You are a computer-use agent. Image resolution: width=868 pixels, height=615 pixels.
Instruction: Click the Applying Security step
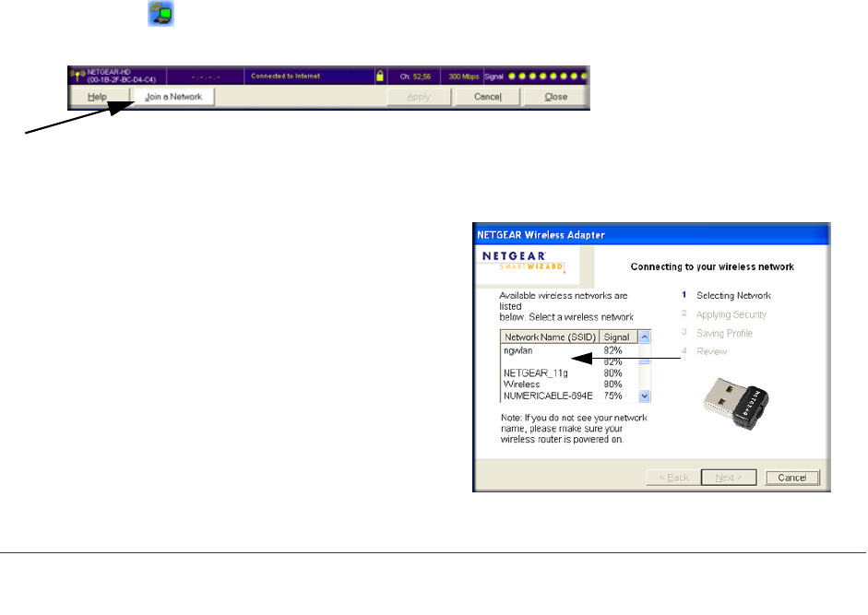click(x=731, y=314)
